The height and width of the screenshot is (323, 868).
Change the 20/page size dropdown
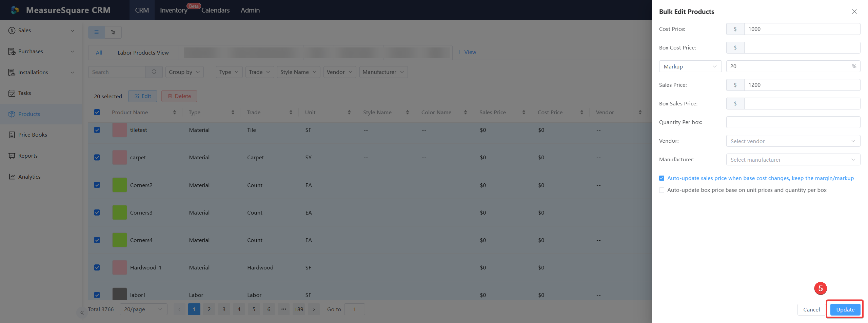click(143, 309)
